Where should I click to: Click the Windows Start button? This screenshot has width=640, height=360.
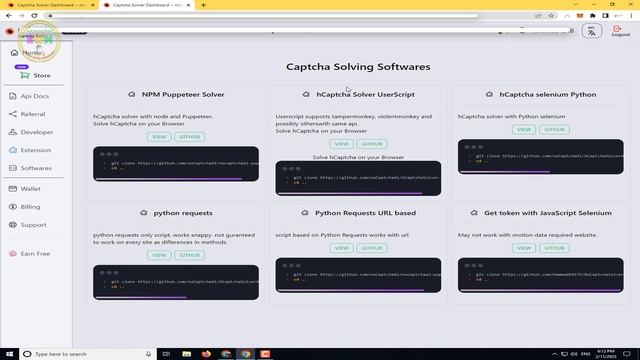tap(9, 354)
